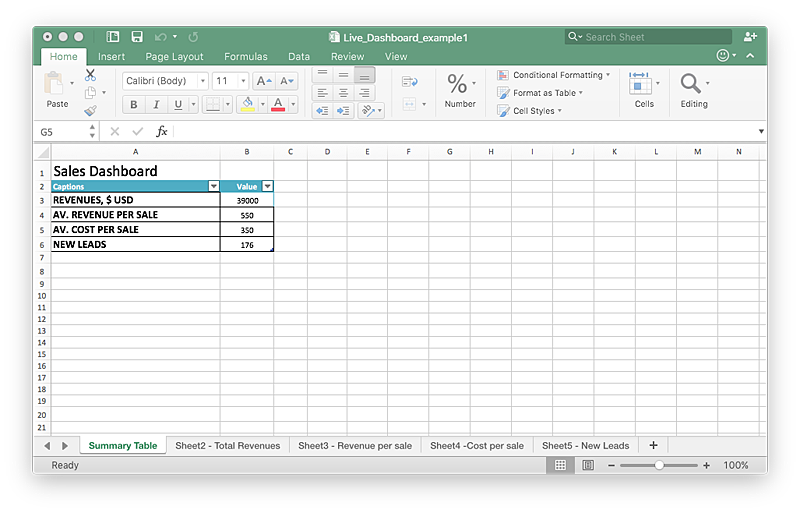Screen dimensions: 800x513
Task: Click the yellow fill color swatch
Action: 247,105
